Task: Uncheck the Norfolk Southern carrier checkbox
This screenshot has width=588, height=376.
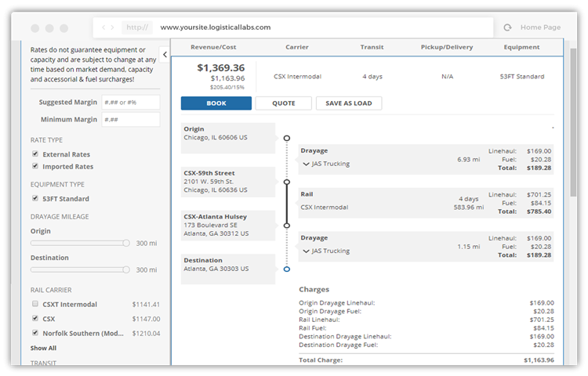Action: pos(35,333)
